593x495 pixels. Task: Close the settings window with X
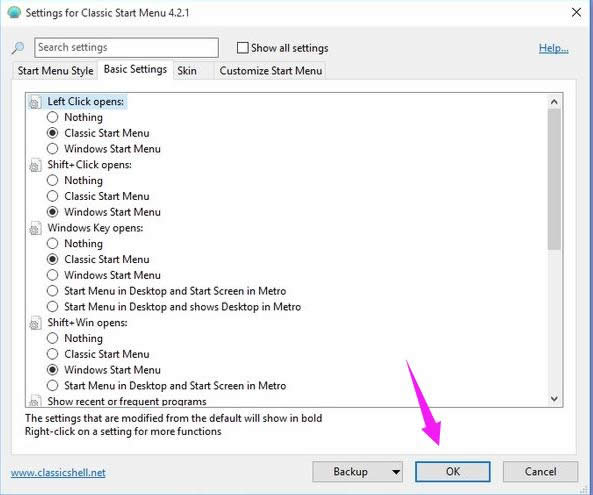tap(576, 12)
